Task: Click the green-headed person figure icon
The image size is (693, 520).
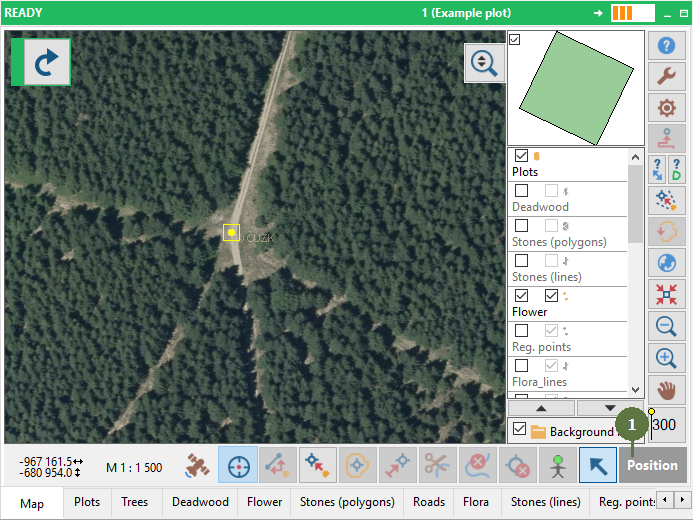Action: pyautogui.click(x=558, y=465)
